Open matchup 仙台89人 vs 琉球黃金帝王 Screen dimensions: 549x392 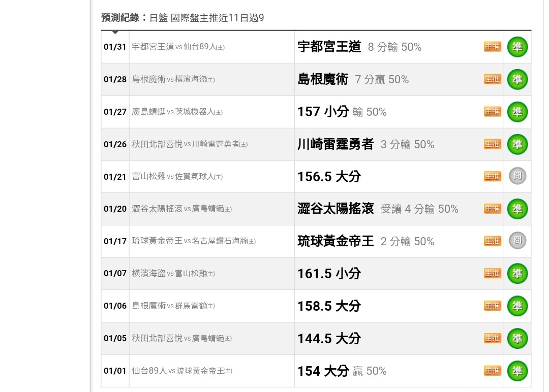click(182, 371)
